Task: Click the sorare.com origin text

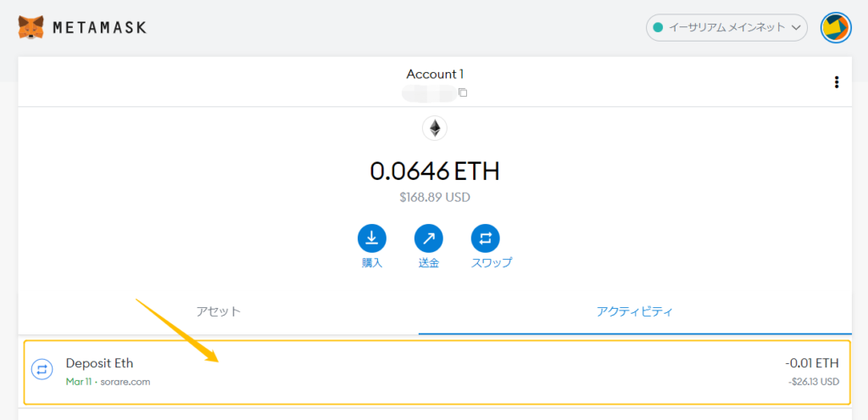Action: point(125,382)
